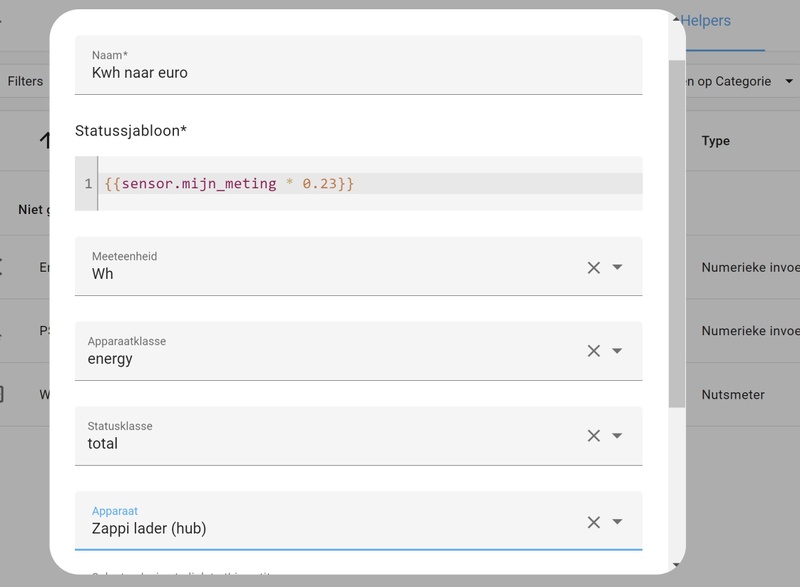Image resolution: width=800 pixels, height=587 pixels.
Task: Clear the Apparaatklasse value with X icon
Action: tap(593, 351)
